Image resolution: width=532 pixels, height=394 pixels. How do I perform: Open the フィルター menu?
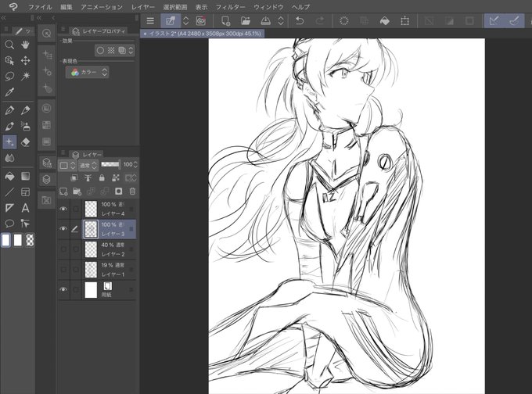[230, 7]
